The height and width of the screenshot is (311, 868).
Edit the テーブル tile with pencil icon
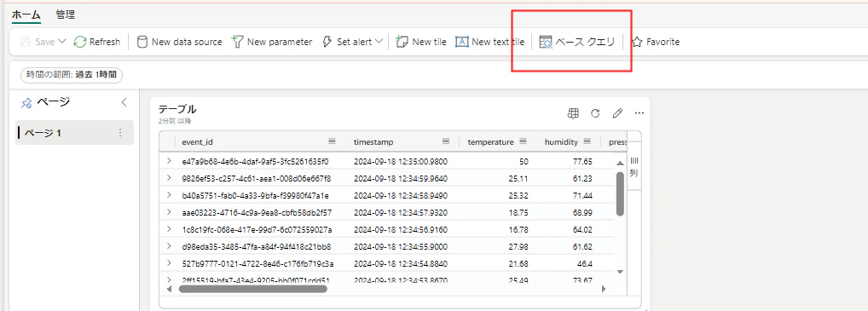point(617,113)
